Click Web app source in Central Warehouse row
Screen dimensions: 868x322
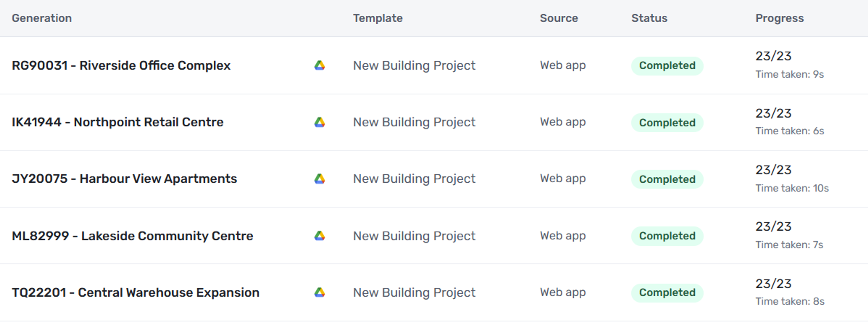pos(563,292)
